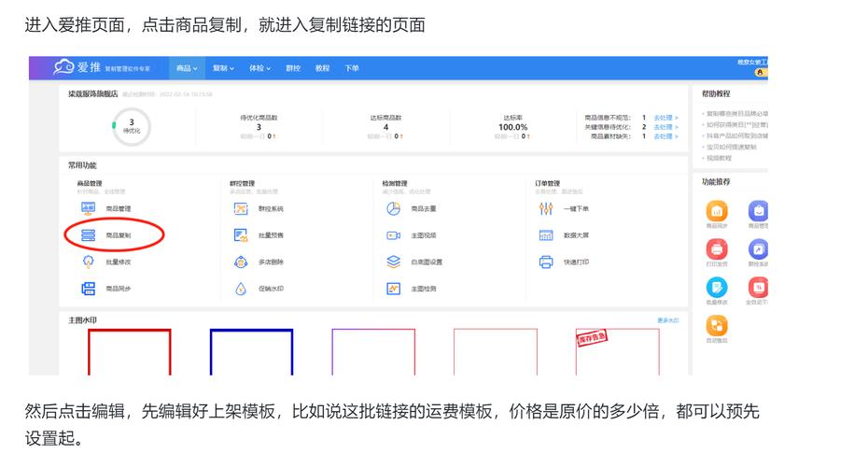This screenshot has width=868, height=467.
Task: Go to the 群控 tab in navbar
Action: pyautogui.click(x=293, y=68)
